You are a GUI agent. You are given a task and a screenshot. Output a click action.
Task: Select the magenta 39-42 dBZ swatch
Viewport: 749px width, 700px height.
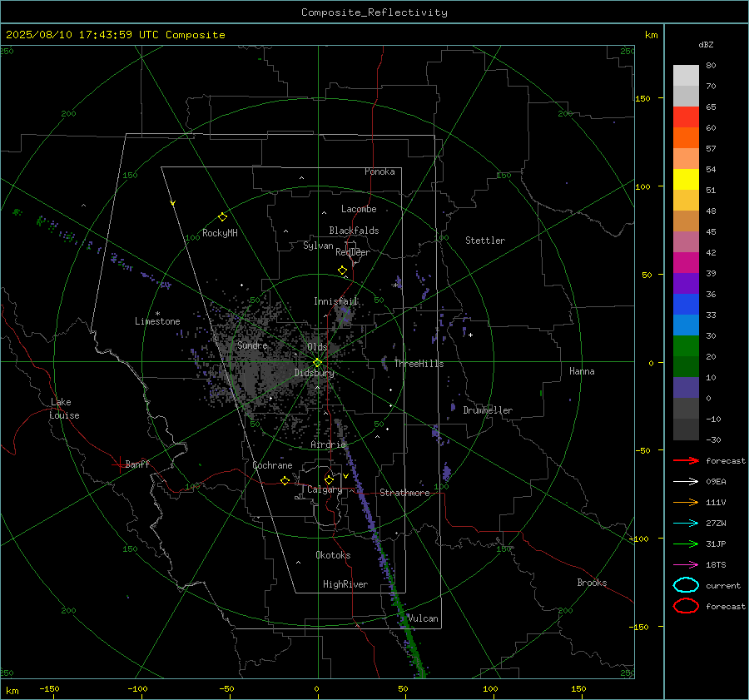pos(686,263)
